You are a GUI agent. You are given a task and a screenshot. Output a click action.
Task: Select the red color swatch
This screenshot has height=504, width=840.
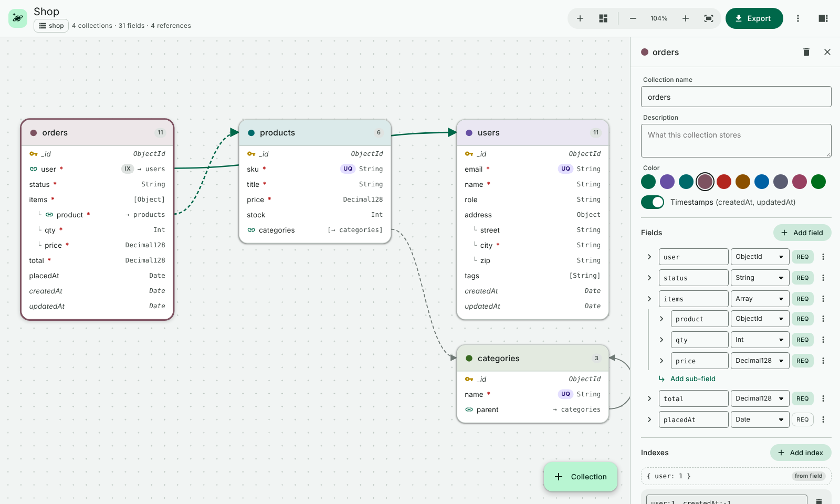click(x=724, y=182)
